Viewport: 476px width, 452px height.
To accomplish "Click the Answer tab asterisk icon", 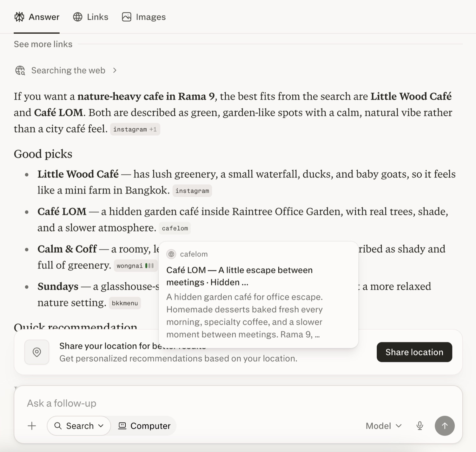I will pyautogui.click(x=19, y=17).
